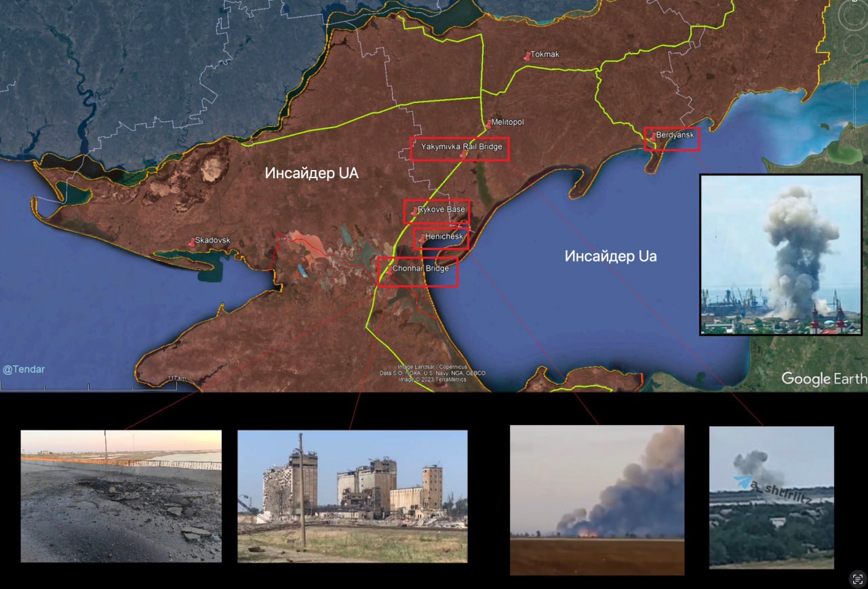Select the Melitopol pushpin marker

coord(488,124)
